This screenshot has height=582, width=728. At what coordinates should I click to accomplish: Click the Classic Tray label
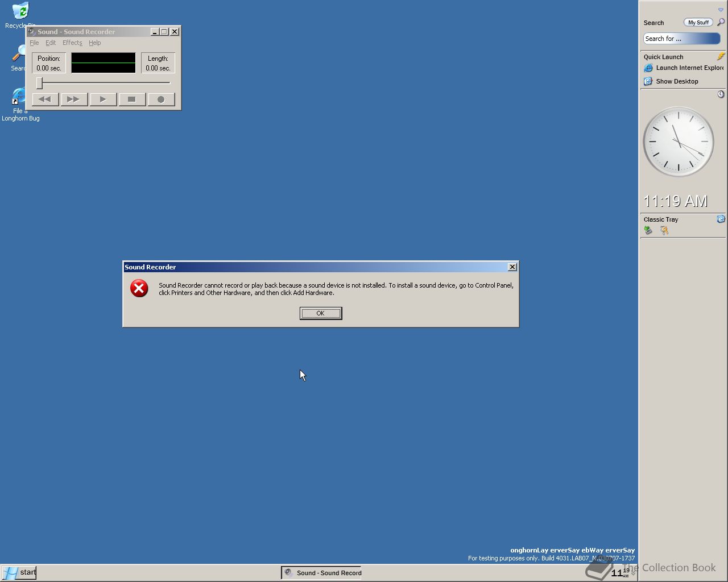pyautogui.click(x=661, y=219)
